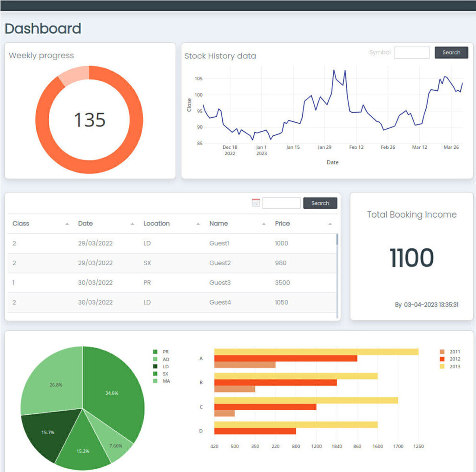
Task: Click the MA legend marker on the pie chart
Action: click(156, 381)
